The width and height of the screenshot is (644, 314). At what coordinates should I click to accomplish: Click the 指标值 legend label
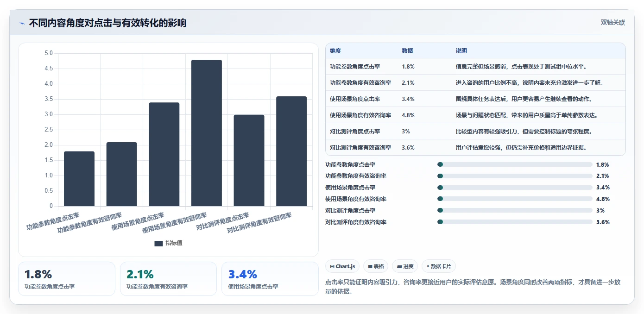coord(174,243)
